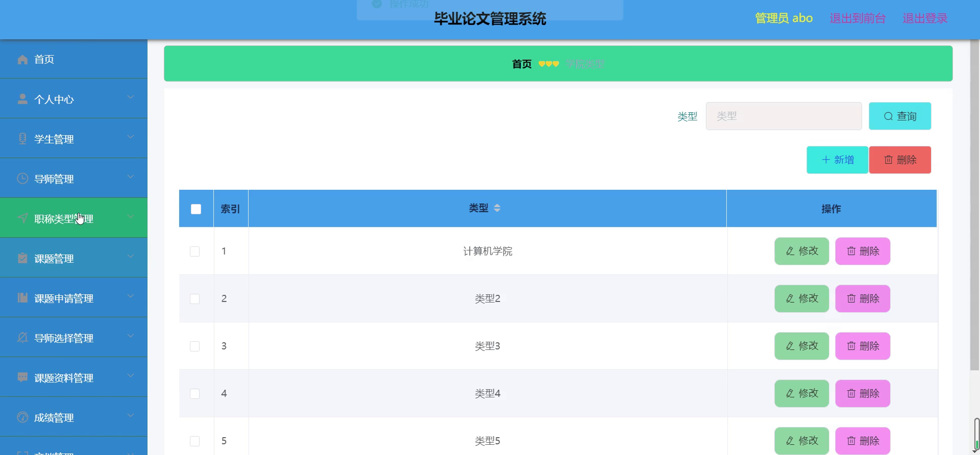Screen dimensions: 980x455
Task: Expand the 课题申请管理 chevron
Action: pos(131,296)
